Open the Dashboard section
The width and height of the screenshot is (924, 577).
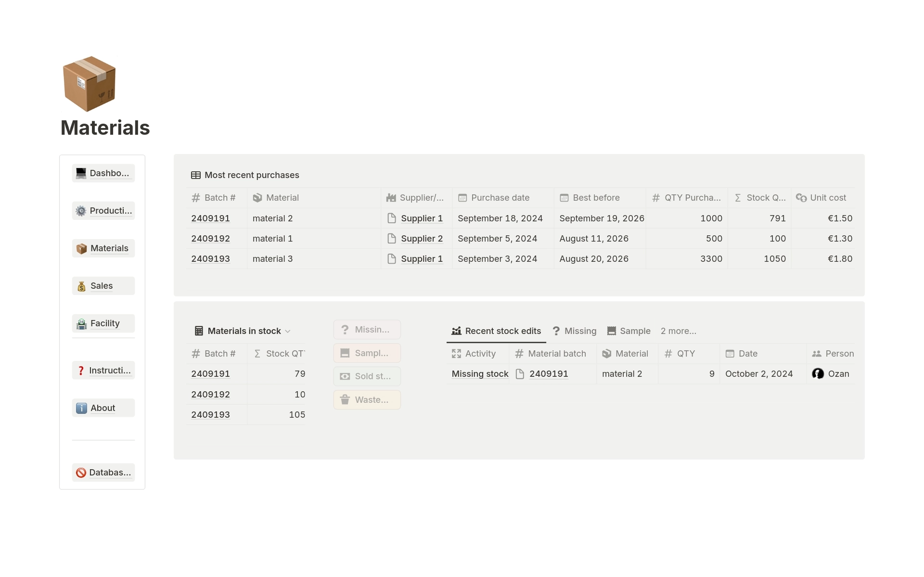coord(103,172)
